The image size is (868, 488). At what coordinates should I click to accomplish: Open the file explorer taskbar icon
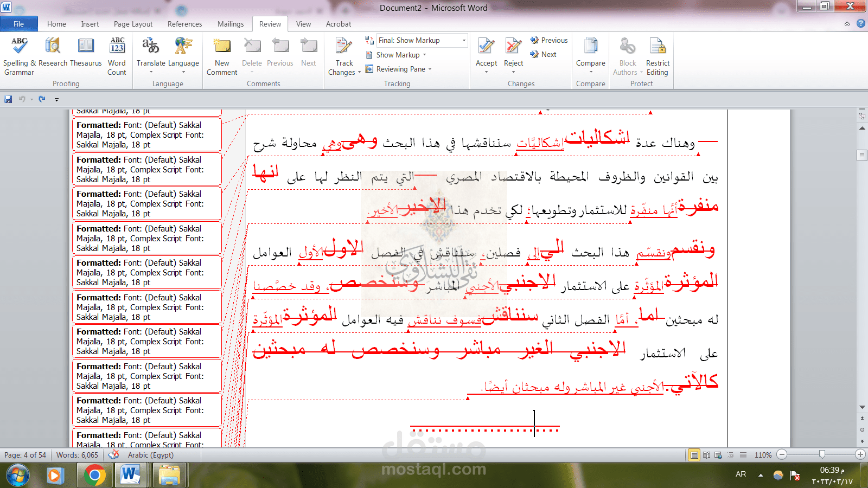(x=169, y=476)
